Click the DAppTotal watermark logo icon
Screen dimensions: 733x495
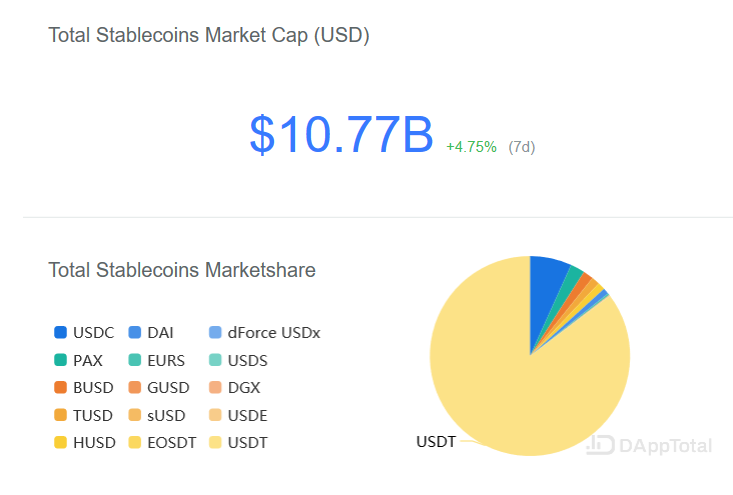600,445
